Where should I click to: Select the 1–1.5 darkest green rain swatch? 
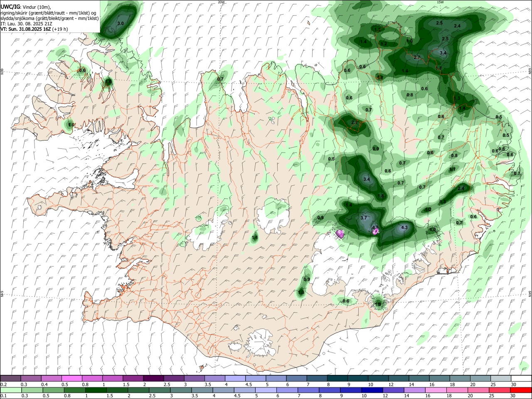96,390
